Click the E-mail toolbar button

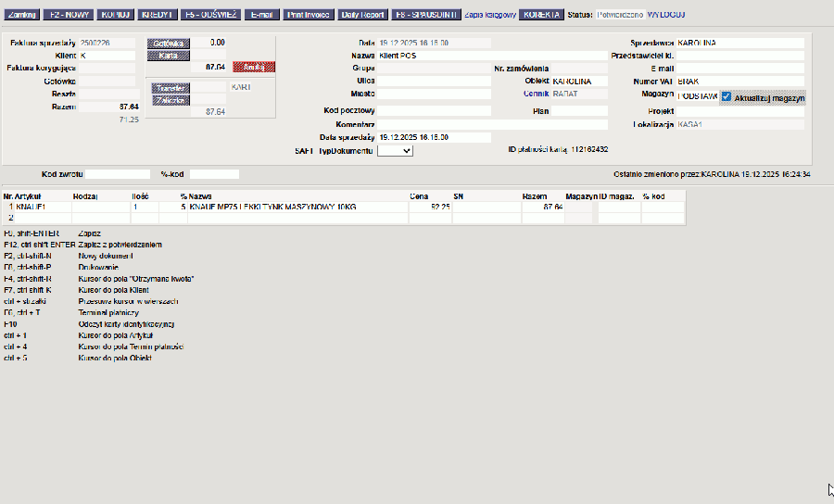point(263,15)
